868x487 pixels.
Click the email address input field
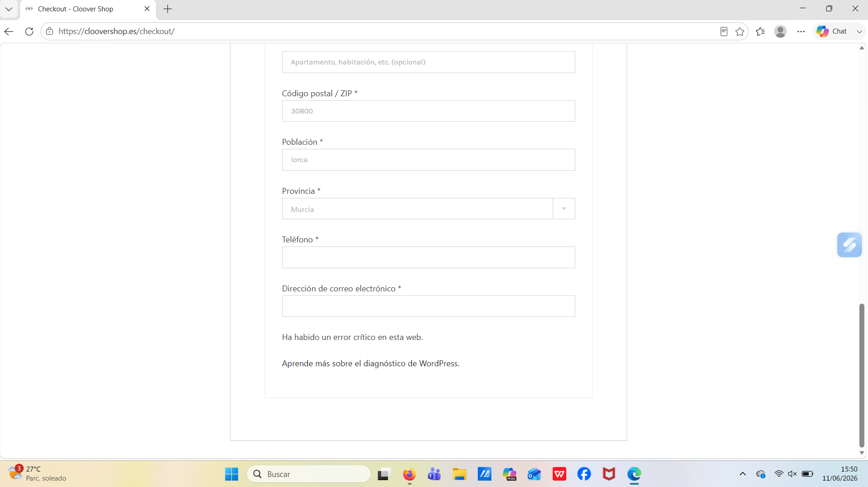click(428, 306)
